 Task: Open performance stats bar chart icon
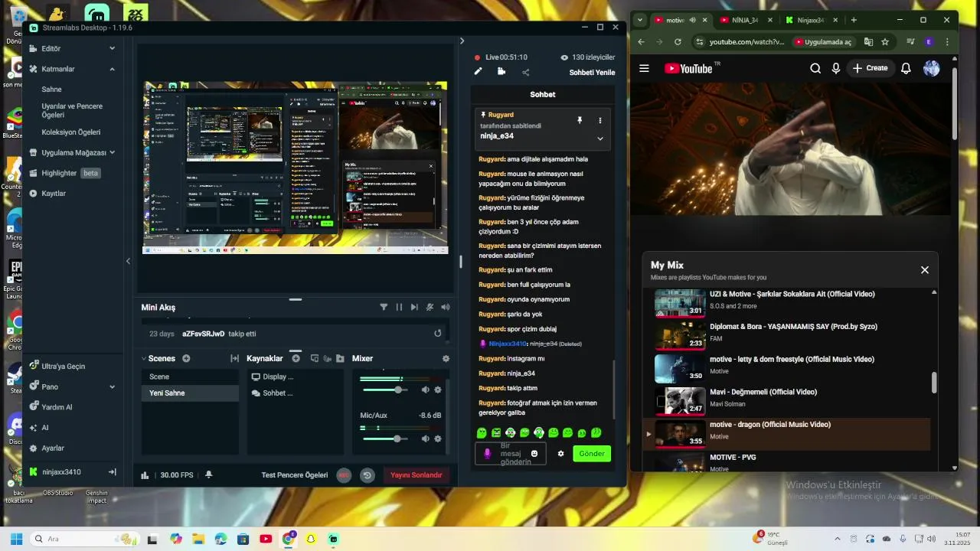pyautogui.click(x=145, y=475)
